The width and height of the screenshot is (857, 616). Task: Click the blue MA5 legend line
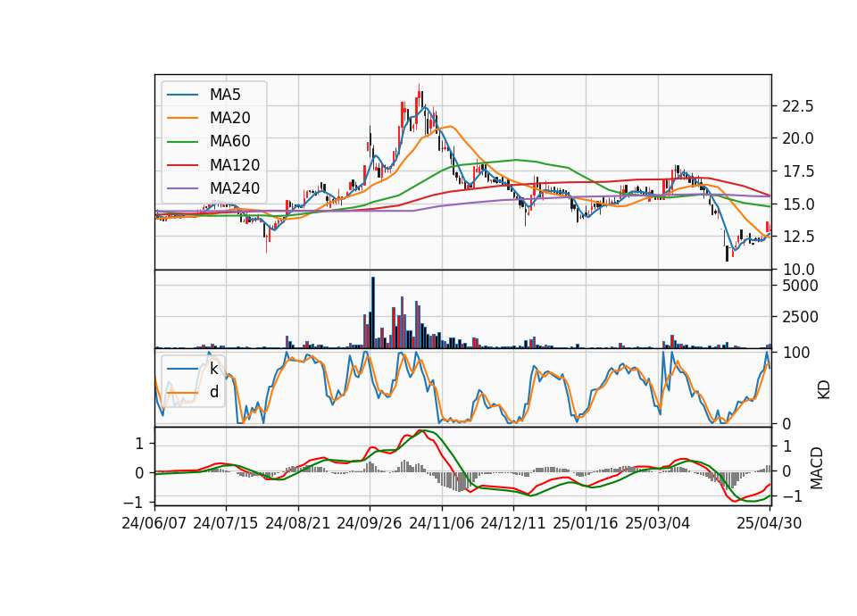pyautogui.click(x=183, y=95)
